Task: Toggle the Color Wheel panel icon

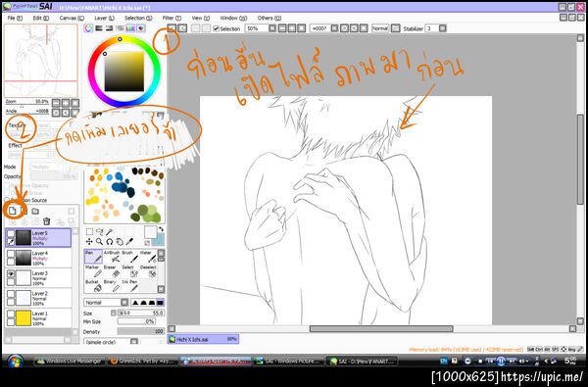Action: (x=88, y=28)
